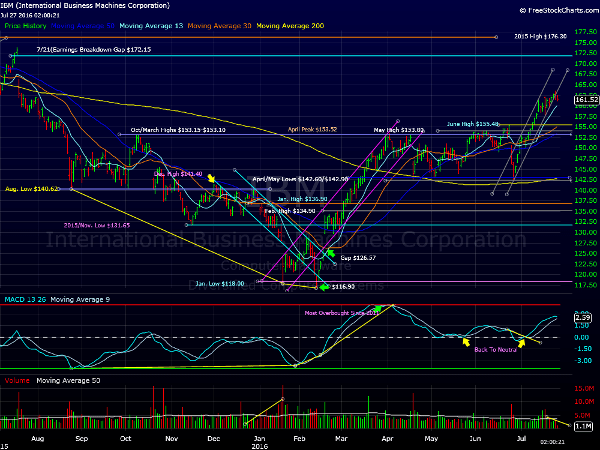Image resolution: width=600 pixels, height=450 pixels.
Task: Click the 117.50 price axis label
Action: coord(586,285)
